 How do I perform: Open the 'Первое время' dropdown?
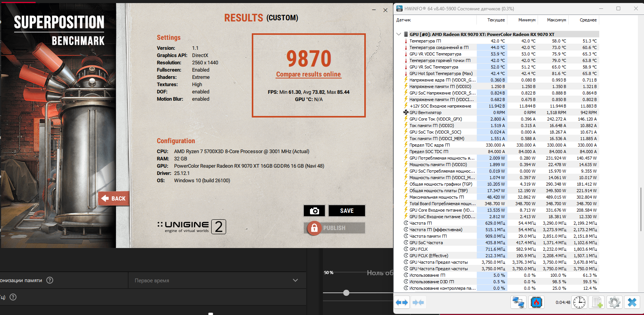(x=217, y=281)
